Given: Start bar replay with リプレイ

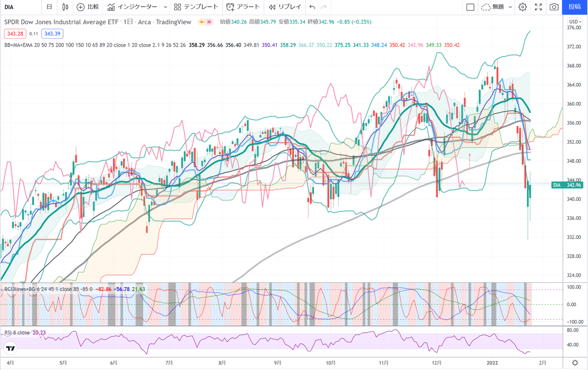Looking at the screenshot, I should click(285, 7).
